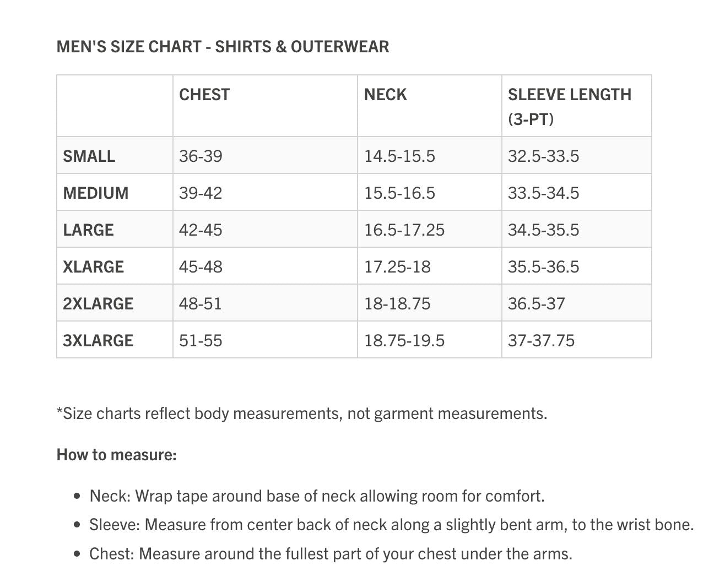Select the SMALL row label
The image size is (725, 588).
[x=89, y=156]
